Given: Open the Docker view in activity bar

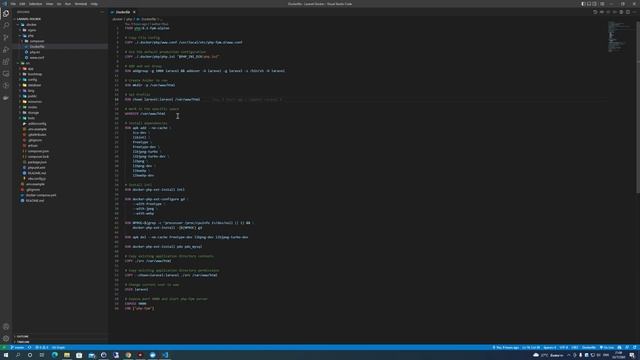Looking at the screenshot, I should [6, 98].
